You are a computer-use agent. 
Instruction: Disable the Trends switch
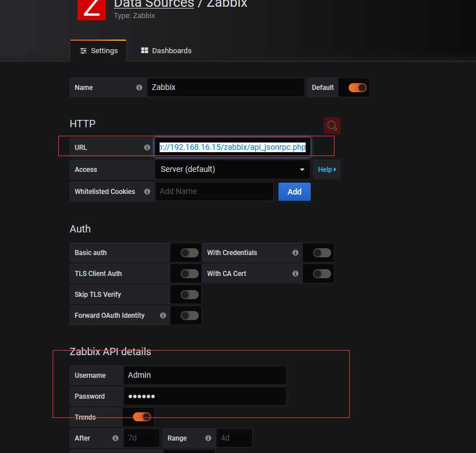[x=141, y=417]
